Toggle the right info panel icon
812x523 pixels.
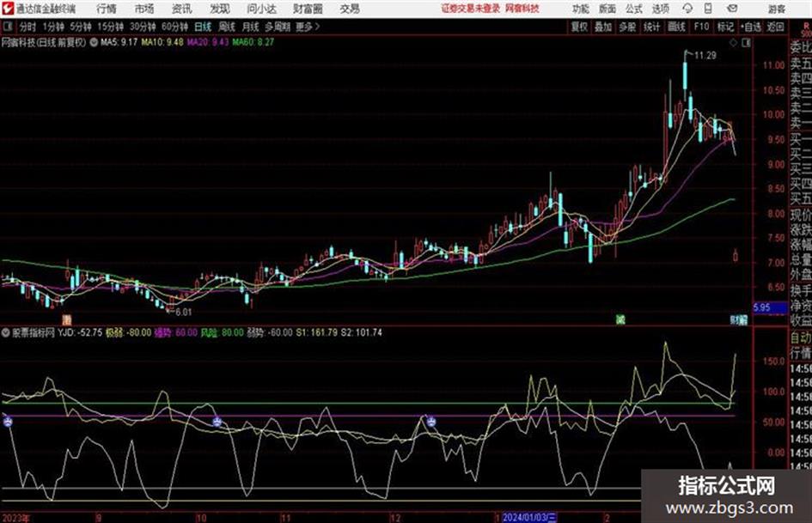[x=746, y=43]
